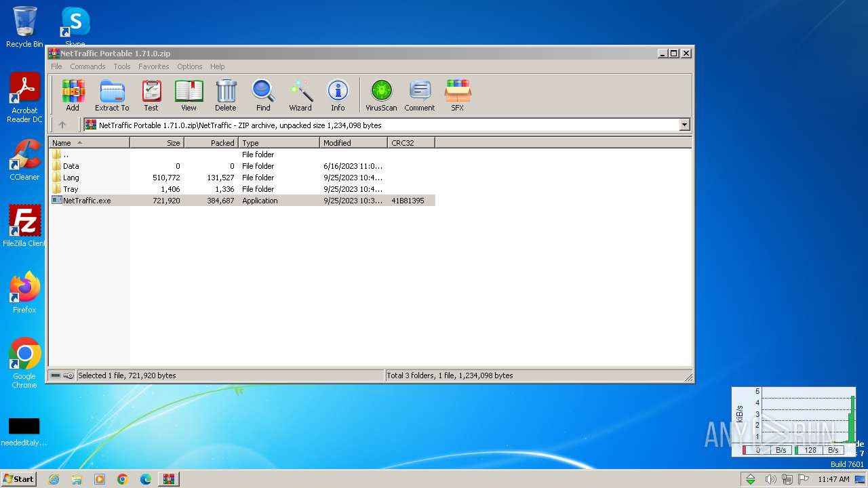Sort by Modified column header

(354, 142)
